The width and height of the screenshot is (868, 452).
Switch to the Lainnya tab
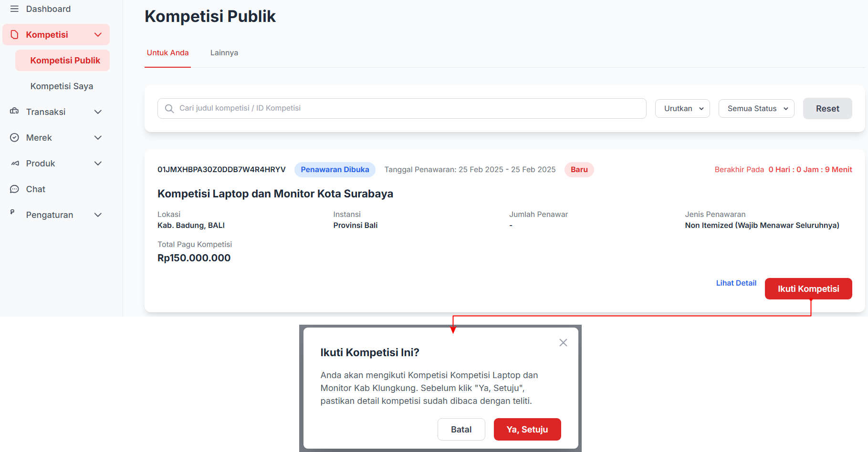(224, 53)
